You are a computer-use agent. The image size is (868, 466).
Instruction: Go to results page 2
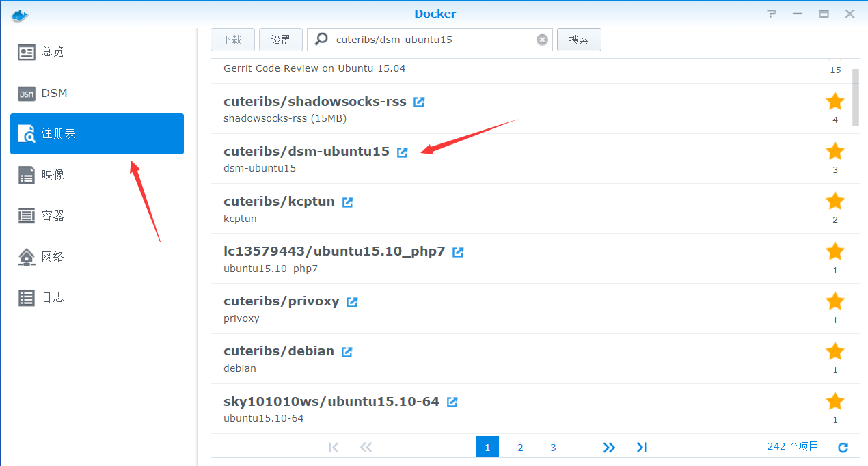click(x=520, y=448)
